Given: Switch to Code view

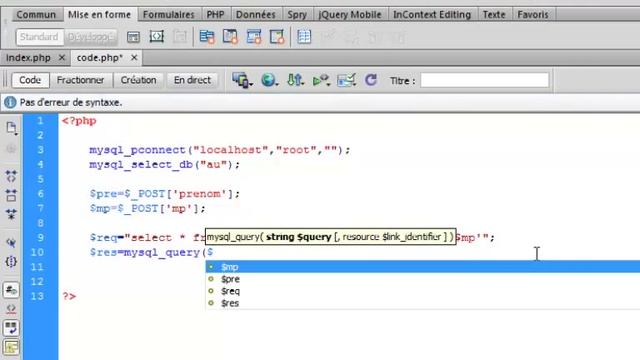Looking at the screenshot, I should 30,80.
